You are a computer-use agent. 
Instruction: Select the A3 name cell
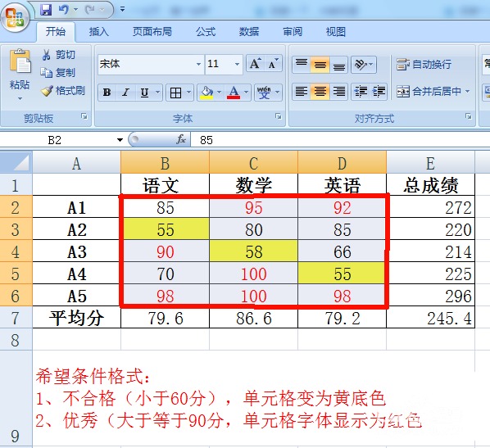coord(76,251)
